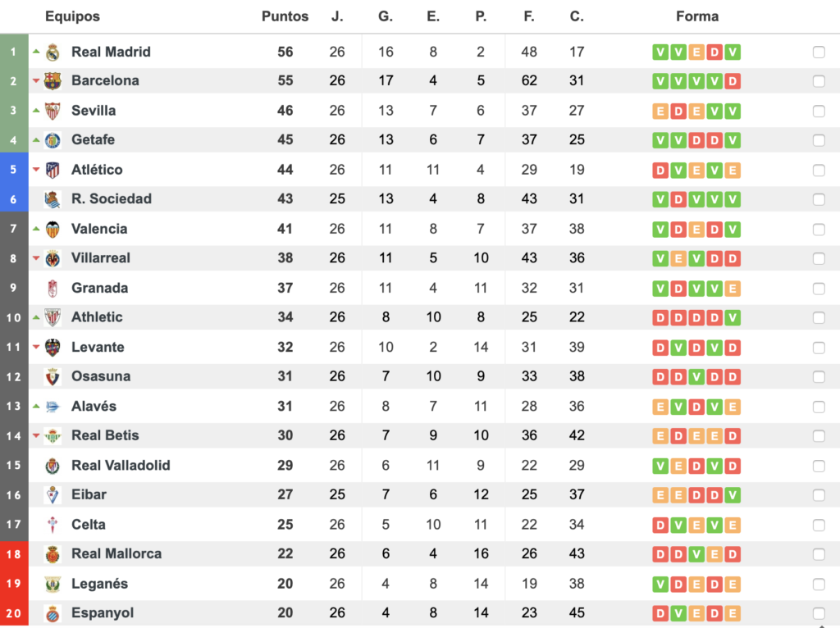
Task: Click the Forma column header
Action: coord(697,16)
